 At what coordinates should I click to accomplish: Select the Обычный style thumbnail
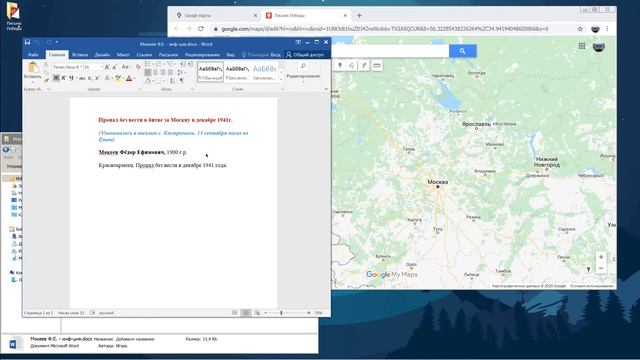pos(211,72)
